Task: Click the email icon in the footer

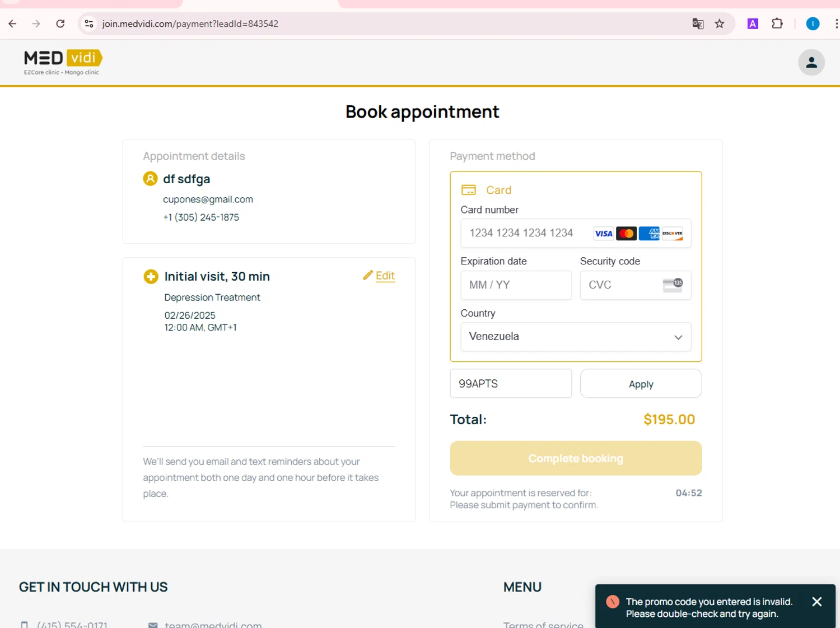Action: click(x=153, y=625)
